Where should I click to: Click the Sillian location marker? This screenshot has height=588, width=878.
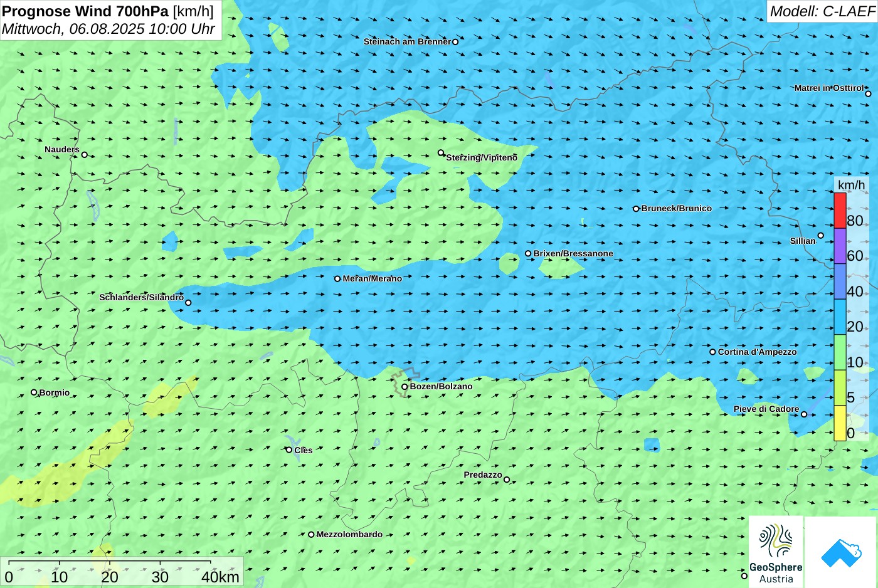(x=820, y=236)
